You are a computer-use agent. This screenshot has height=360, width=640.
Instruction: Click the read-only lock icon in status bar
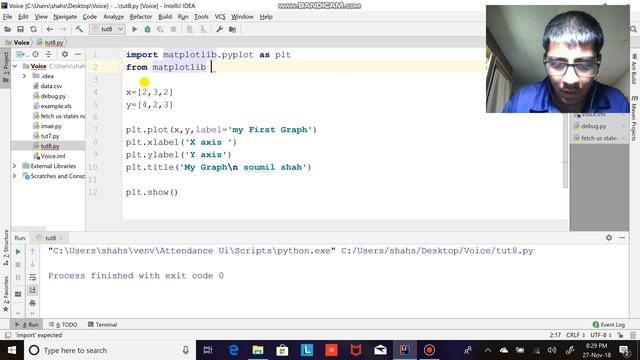point(620,335)
